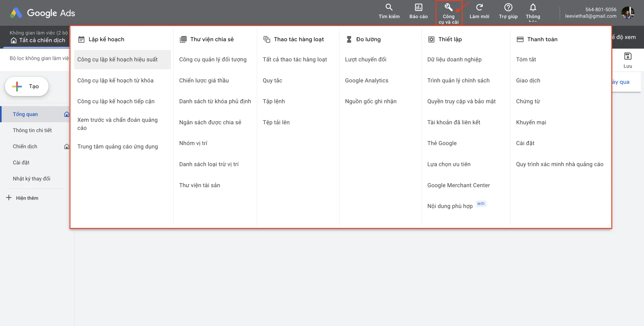Select Nguồn gốc ghi nhận
Image resolution: width=644 pixels, height=326 pixels.
371,101
